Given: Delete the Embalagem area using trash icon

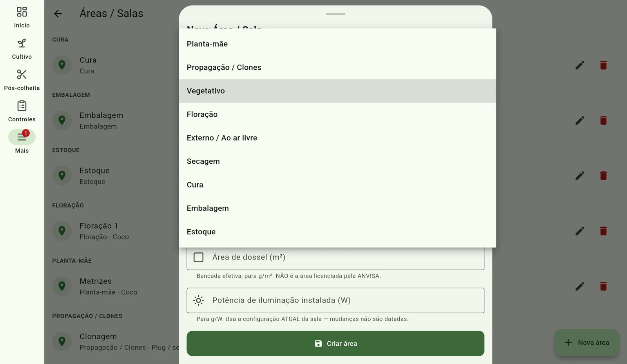Looking at the screenshot, I should [603, 121].
